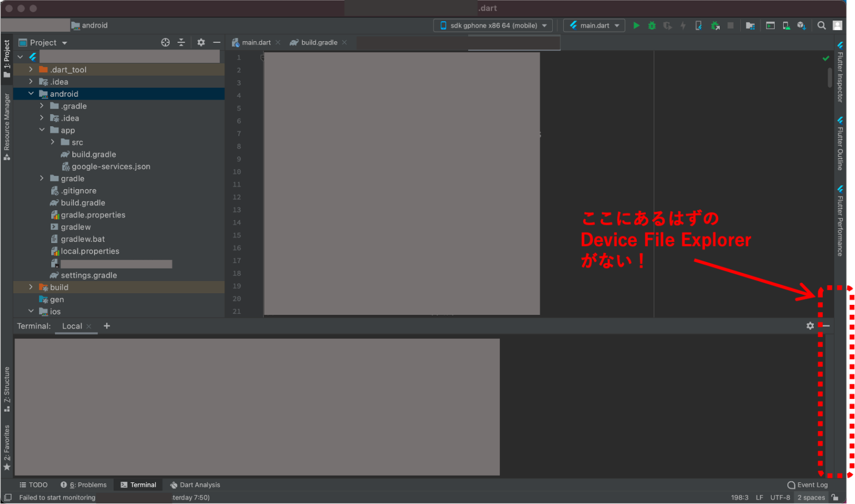This screenshot has height=504, width=855.
Task: Run the app using the green play icon
Action: [636, 25]
